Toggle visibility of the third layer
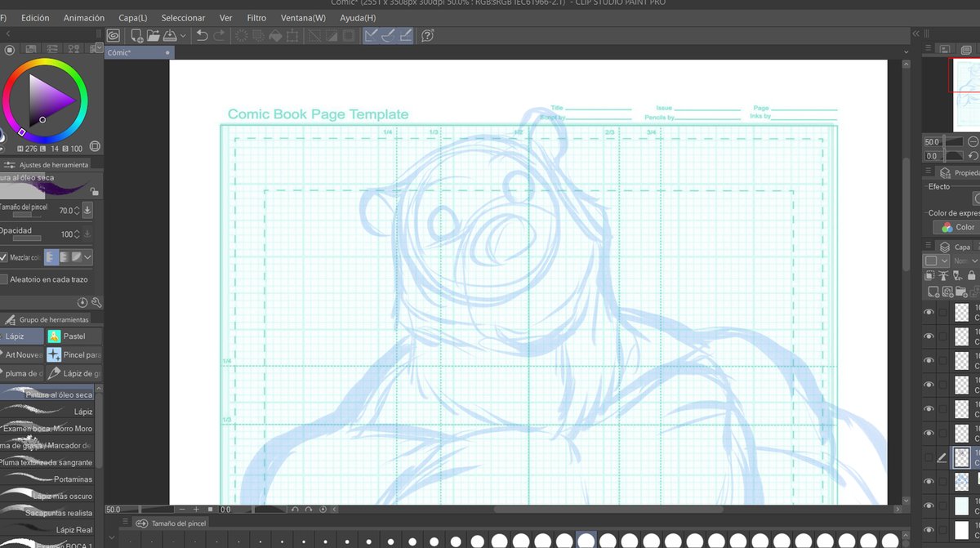Viewport: 980px width, 548px height. click(929, 360)
